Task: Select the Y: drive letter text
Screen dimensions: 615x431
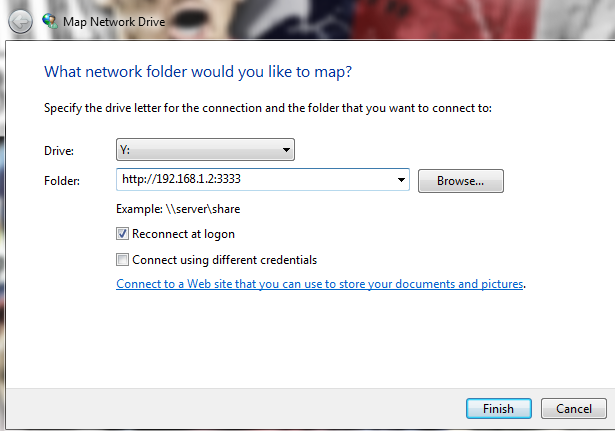Action: (x=128, y=151)
